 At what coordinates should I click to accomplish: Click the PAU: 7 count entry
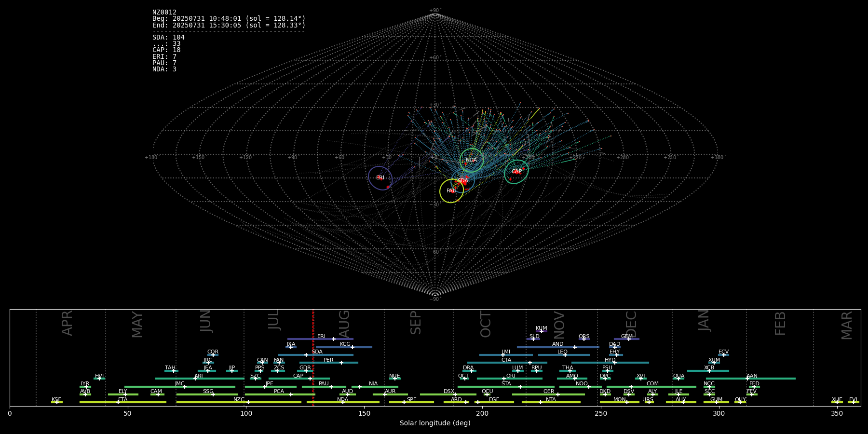coord(164,63)
